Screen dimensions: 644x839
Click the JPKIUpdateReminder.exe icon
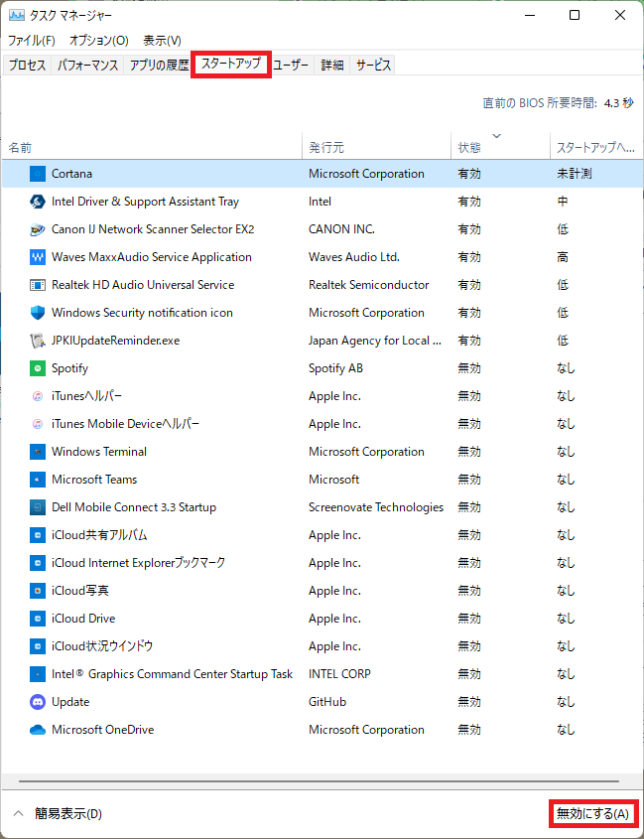pyautogui.click(x=38, y=341)
